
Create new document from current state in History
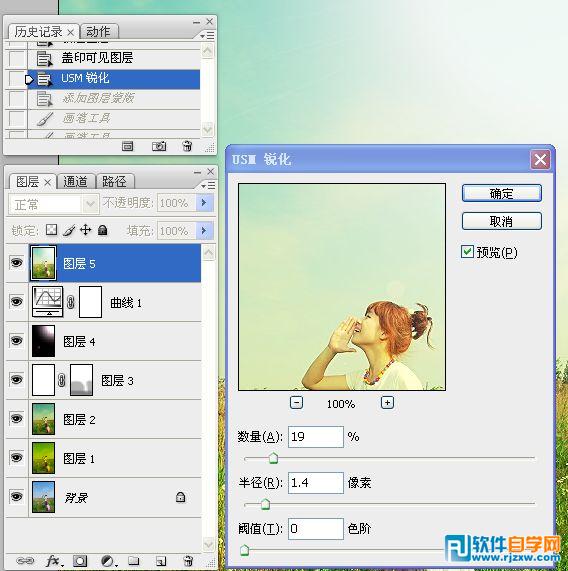127,146
